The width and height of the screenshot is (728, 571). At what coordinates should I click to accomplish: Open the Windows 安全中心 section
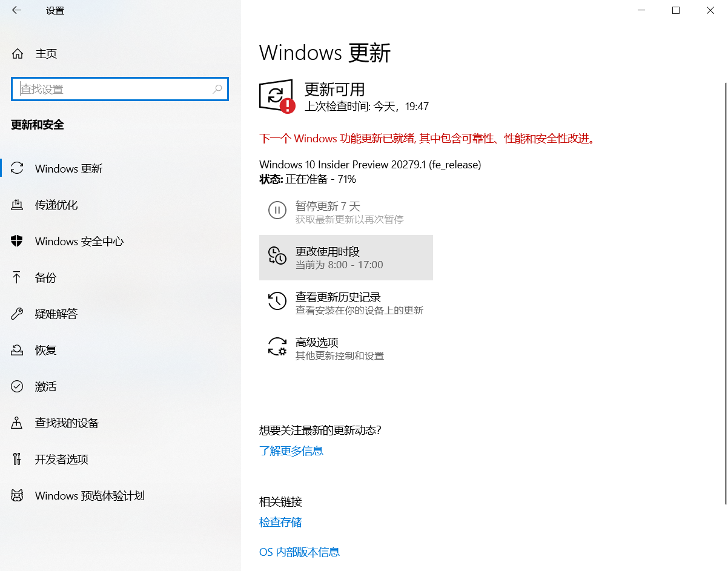tap(121, 241)
